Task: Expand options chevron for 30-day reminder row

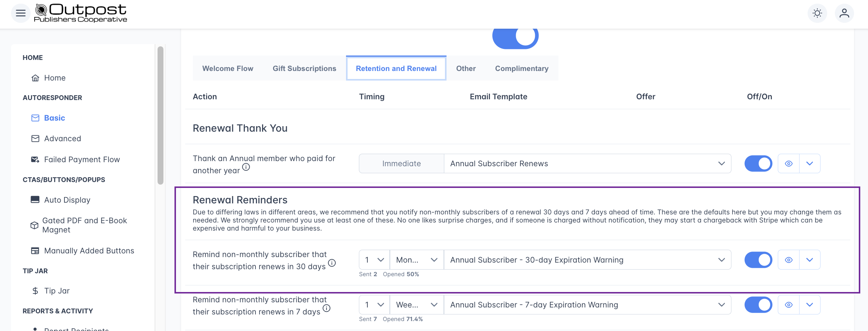Action: click(809, 260)
